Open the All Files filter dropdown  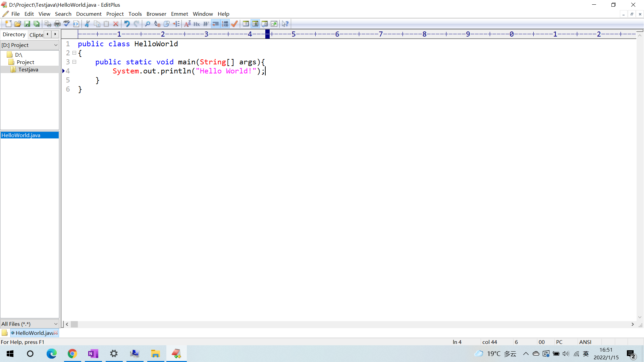pyautogui.click(x=56, y=324)
